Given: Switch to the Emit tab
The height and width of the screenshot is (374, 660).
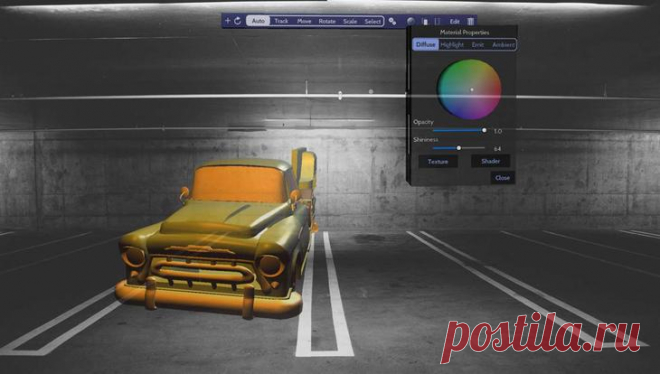Looking at the screenshot, I should click(x=477, y=45).
